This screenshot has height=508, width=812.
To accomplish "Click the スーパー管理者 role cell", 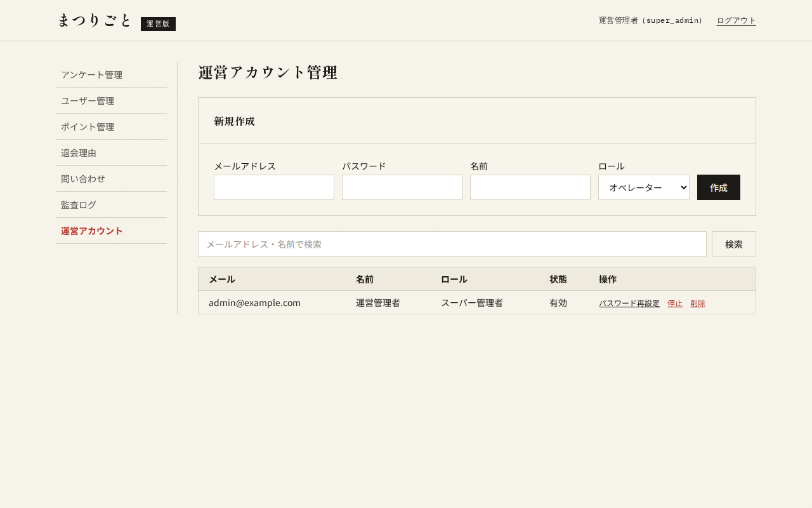I will (x=485, y=302).
